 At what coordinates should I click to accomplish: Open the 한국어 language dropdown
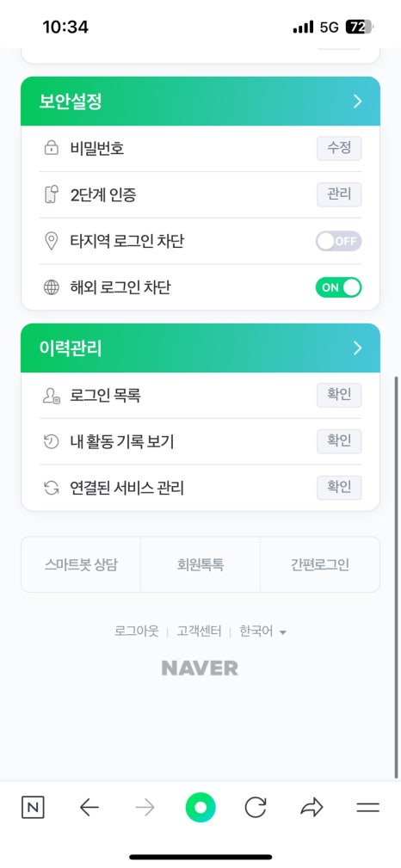coord(262,631)
